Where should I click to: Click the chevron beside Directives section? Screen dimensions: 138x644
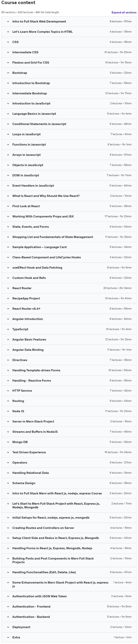(8, 360)
